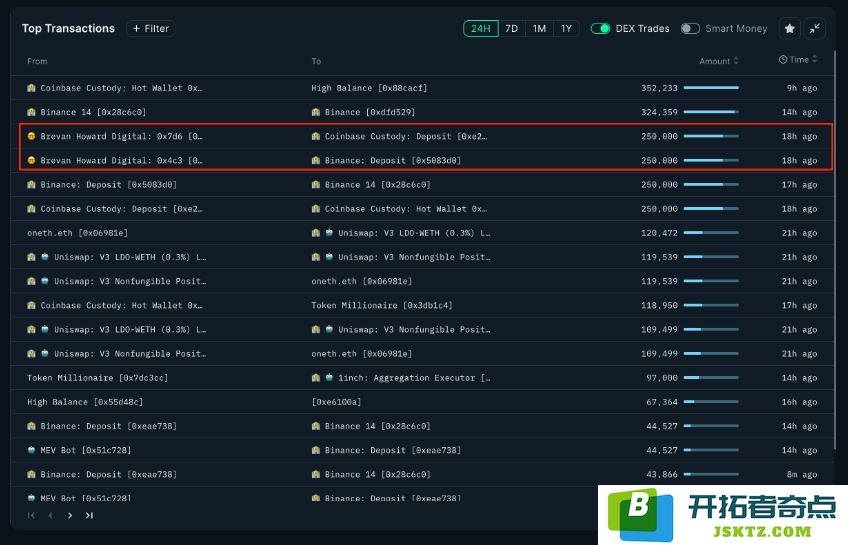
Task: Click the clock icon in Time header
Action: (783, 59)
